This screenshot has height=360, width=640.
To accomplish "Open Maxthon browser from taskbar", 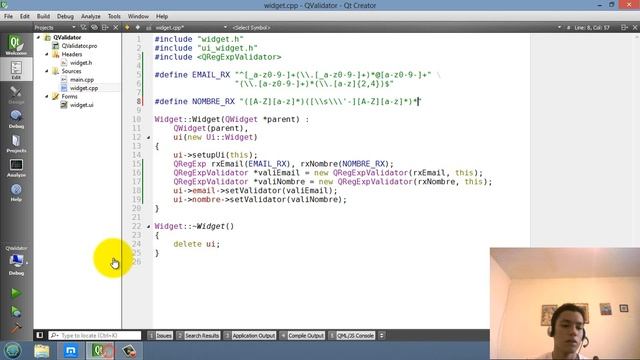I will point(71,351).
